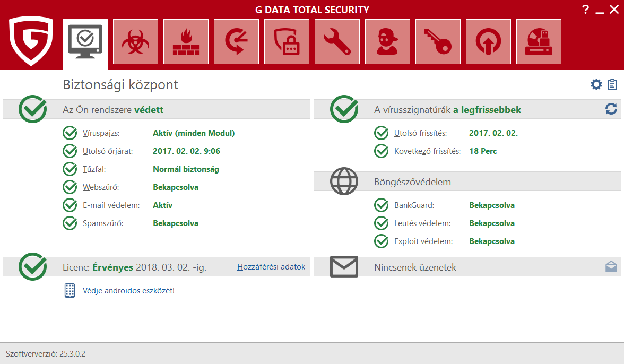This screenshot has height=364, width=624.
Task: Click the checkmark icon next to BankGuard
Action: [382, 205]
